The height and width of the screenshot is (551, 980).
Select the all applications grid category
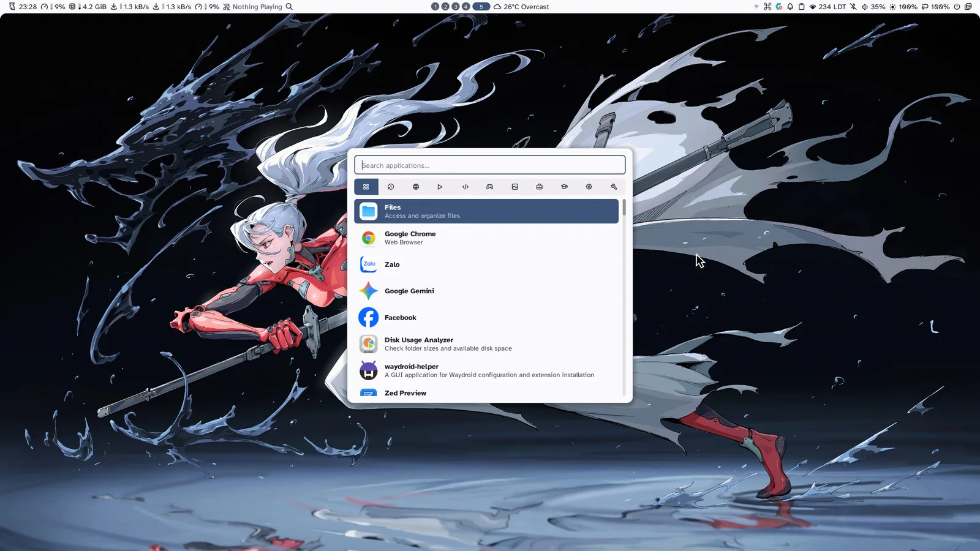pos(366,187)
